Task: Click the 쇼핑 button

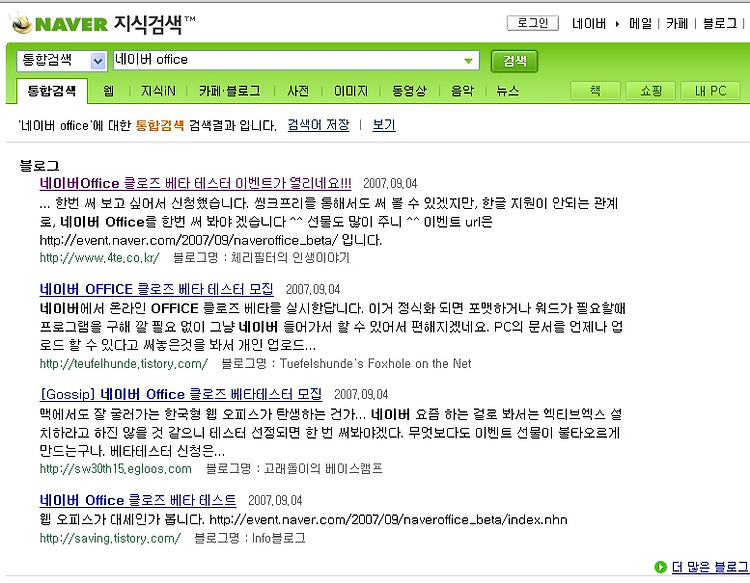Action: [651, 91]
